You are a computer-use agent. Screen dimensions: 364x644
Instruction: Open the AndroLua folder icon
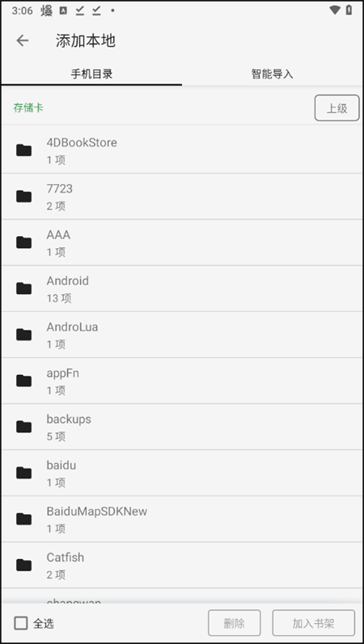[x=23, y=335]
